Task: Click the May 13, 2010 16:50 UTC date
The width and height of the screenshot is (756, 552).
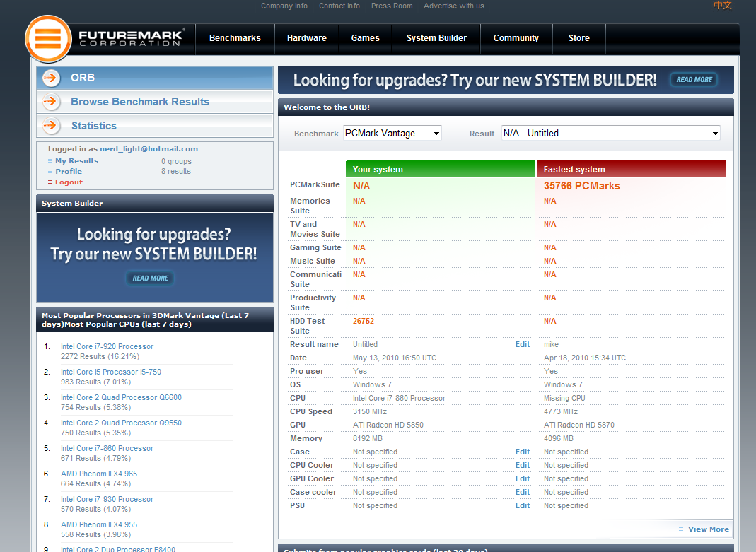Action: tap(395, 358)
